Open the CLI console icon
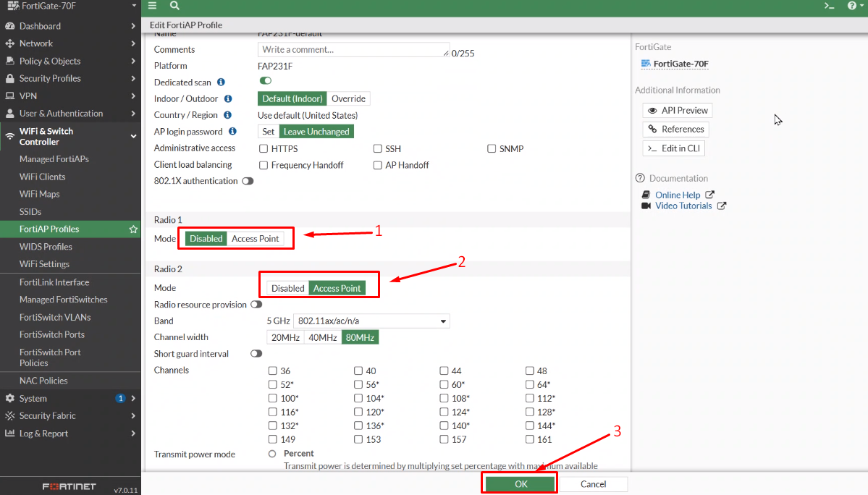This screenshot has height=495, width=868. click(829, 6)
